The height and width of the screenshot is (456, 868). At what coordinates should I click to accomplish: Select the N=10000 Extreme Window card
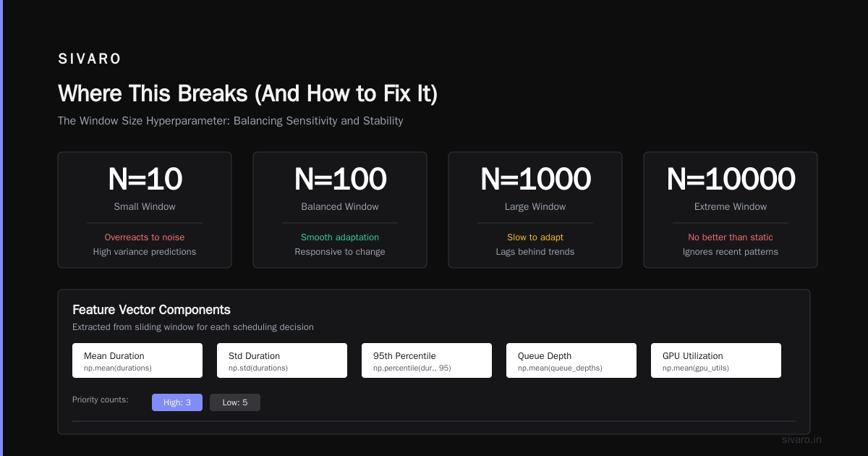[731, 210]
